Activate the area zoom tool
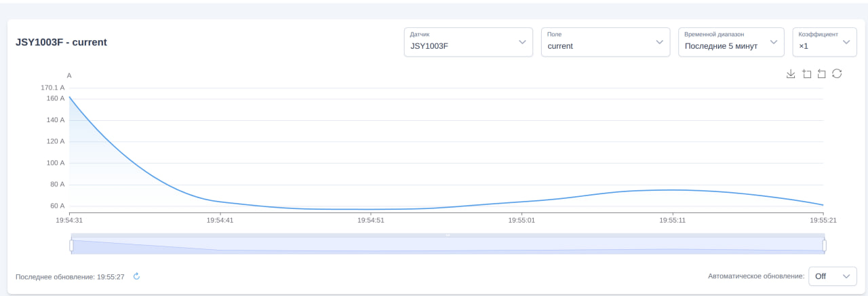The height and width of the screenshot is (296, 868). tap(806, 74)
